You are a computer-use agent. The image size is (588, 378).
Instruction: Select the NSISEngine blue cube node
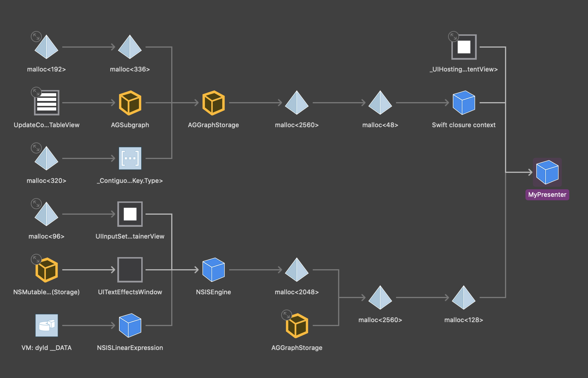point(214,270)
